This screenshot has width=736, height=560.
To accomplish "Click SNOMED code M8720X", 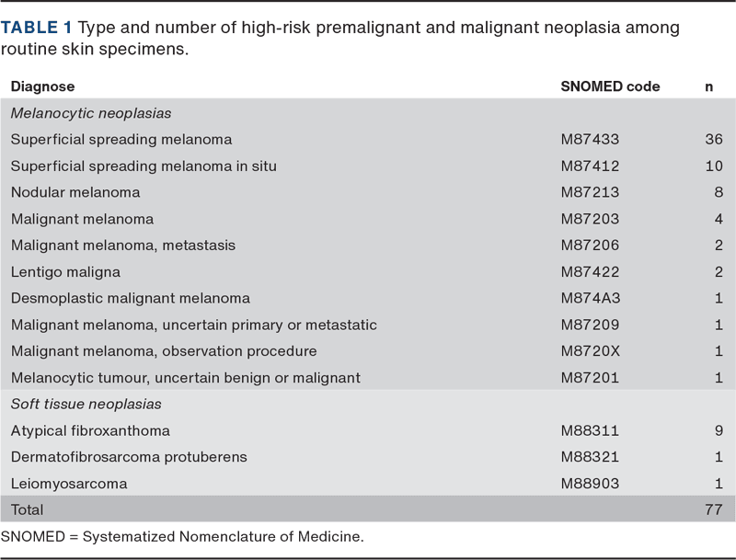I will [590, 351].
